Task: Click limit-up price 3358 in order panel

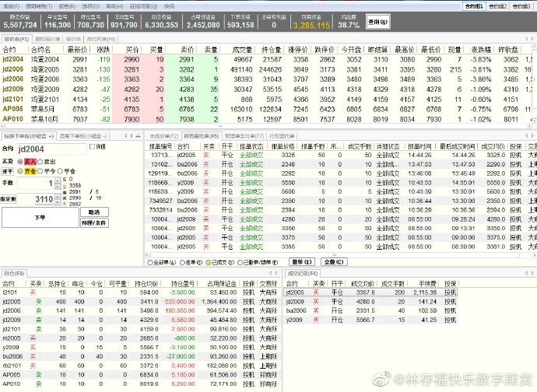Action: pyautogui.click(x=75, y=185)
